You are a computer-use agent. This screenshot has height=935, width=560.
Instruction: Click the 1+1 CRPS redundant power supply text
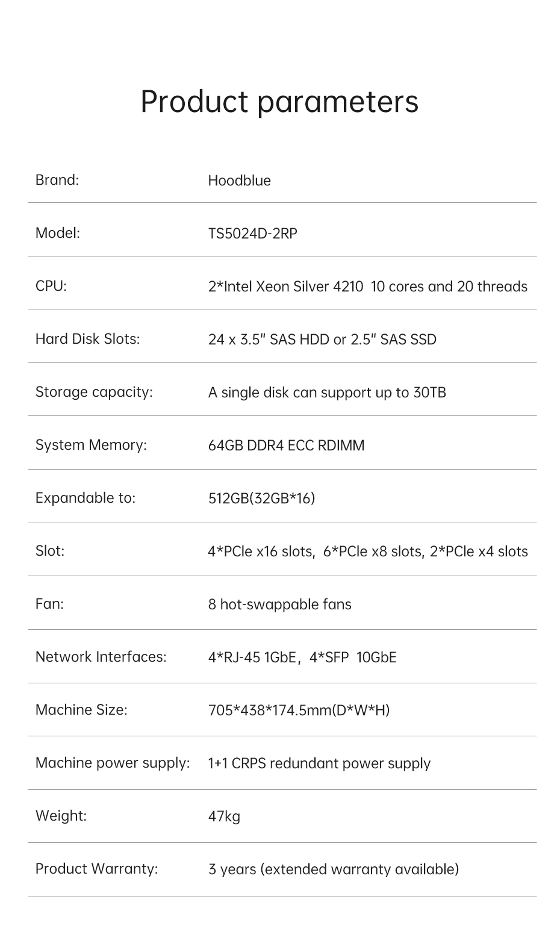319,763
